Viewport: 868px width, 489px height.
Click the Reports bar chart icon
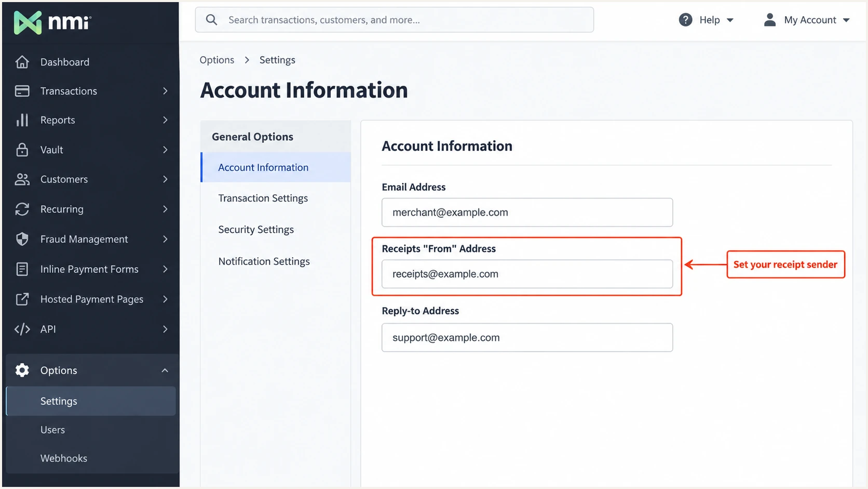pyautogui.click(x=22, y=120)
